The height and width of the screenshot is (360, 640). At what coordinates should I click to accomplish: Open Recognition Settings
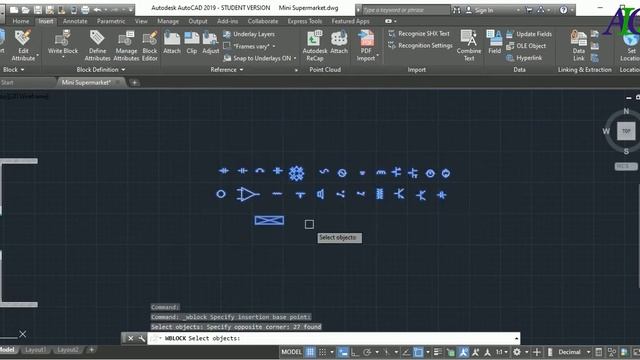(420, 46)
